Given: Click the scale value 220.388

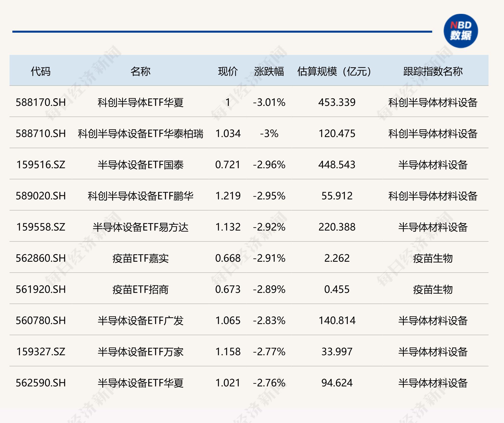Looking at the screenshot, I should (337, 227).
